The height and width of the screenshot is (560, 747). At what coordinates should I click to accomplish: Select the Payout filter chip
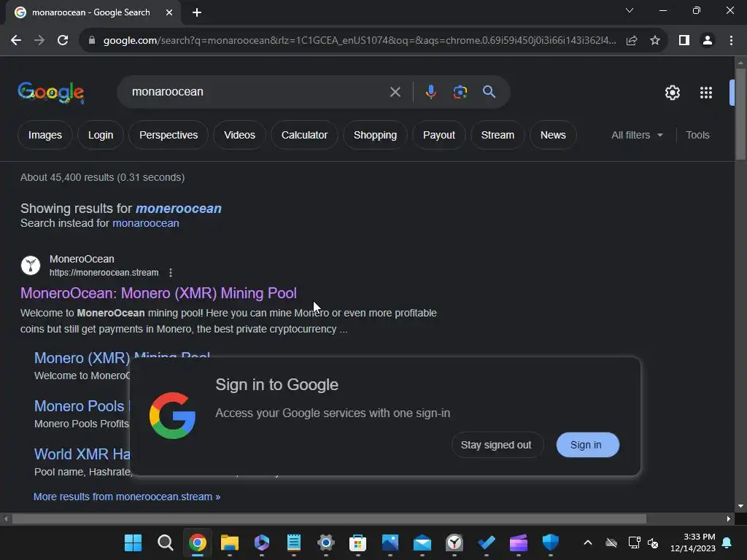(x=439, y=135)
